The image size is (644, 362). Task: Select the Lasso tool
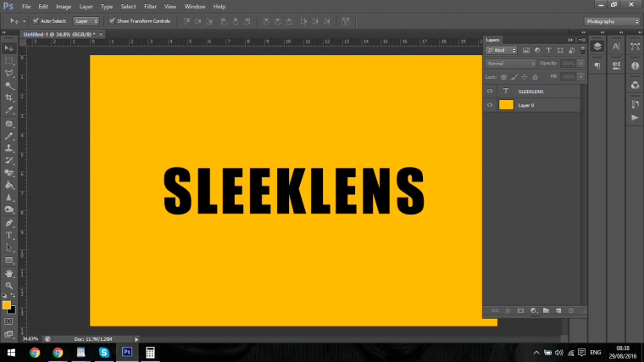pos(8,73)
